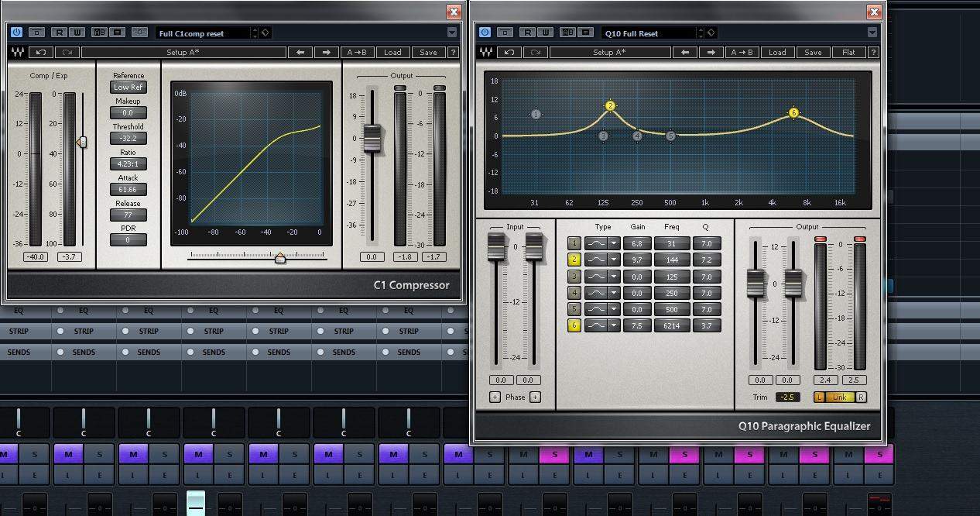
Task: Toggle Q10 band 4 on
Action: [x=574, y=293]
